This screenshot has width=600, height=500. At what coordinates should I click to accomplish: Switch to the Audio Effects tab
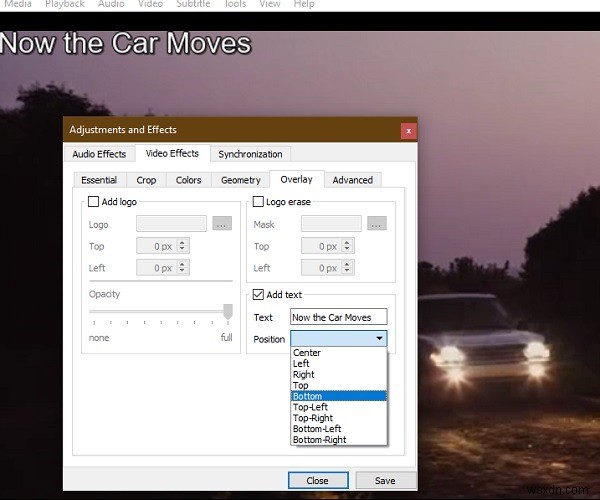pos(99,154)
